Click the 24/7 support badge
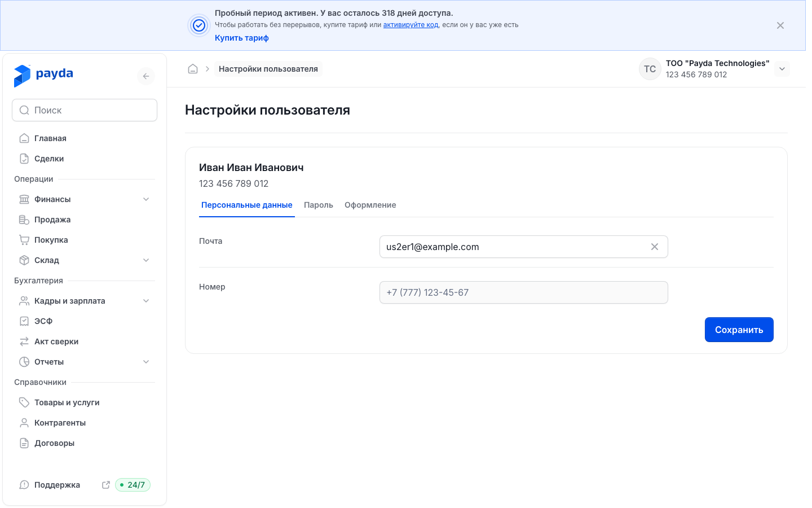812x508 pixels. (133, 485)
